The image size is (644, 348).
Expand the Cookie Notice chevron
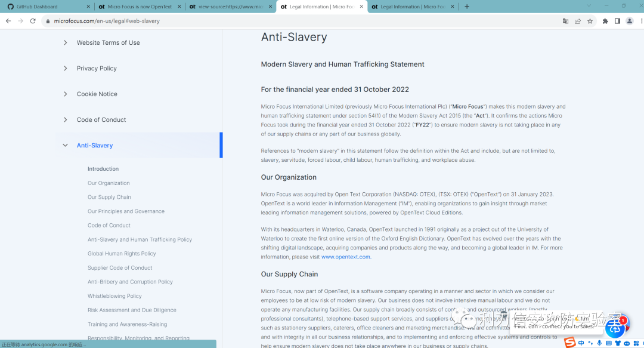tap(66, 94)
